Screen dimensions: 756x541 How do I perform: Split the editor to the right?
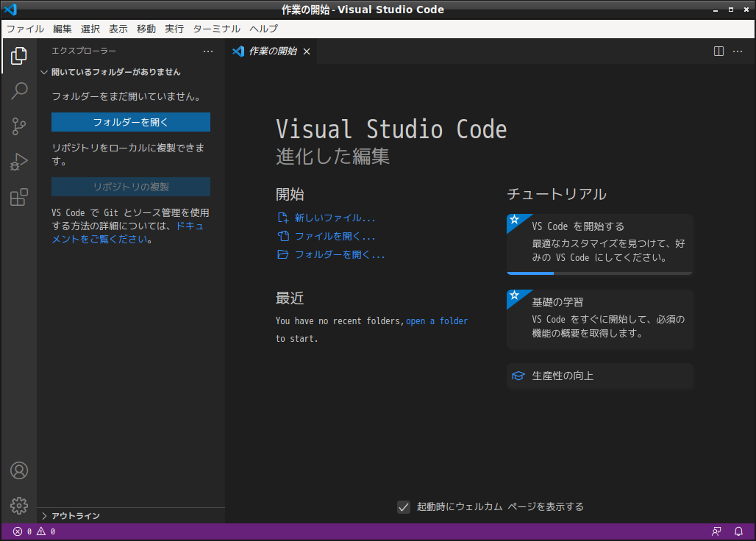pos(718,51)
